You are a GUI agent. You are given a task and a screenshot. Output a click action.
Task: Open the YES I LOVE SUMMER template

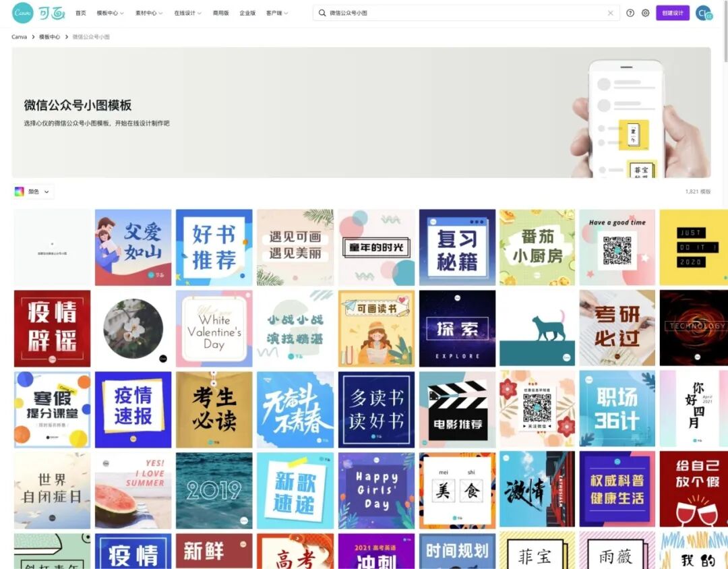click(133, 491)
